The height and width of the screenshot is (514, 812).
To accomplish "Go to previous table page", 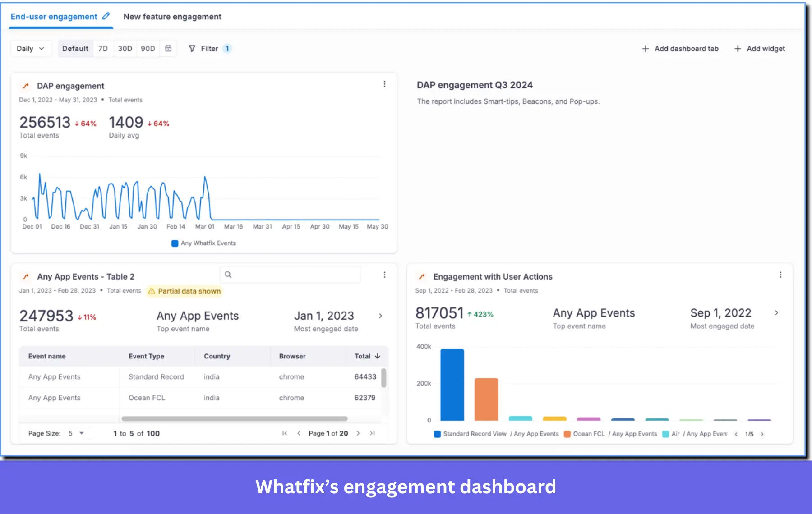I will [x=299, y=433].
